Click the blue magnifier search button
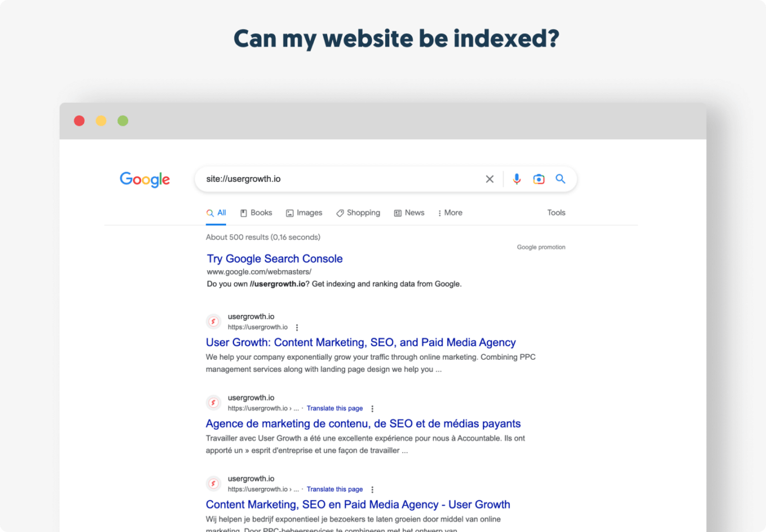Screen dimensions: 766x532 point(560,179)
